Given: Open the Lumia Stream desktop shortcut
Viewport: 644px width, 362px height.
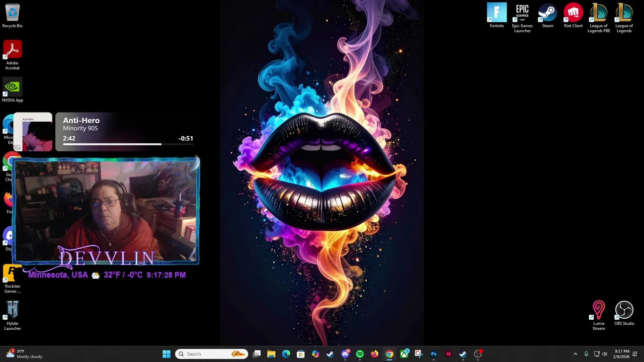Looking at the screenshot, I should pos(599,316).
